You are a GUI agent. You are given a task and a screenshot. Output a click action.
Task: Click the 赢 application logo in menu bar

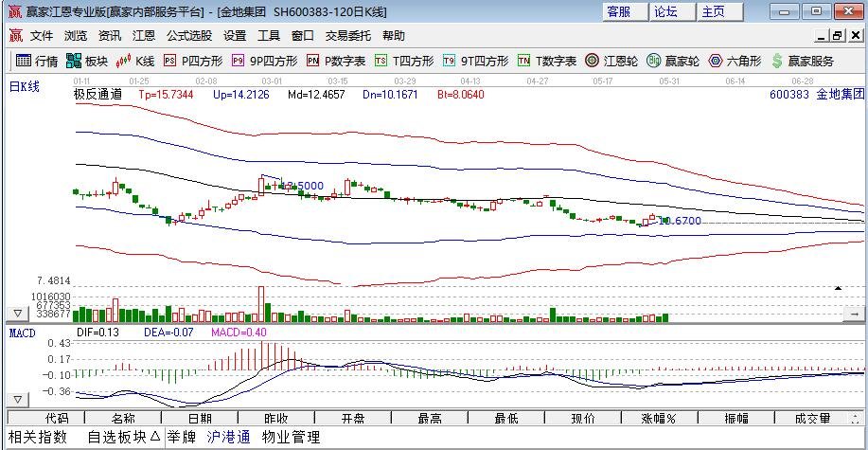click(x=15, y=36)
